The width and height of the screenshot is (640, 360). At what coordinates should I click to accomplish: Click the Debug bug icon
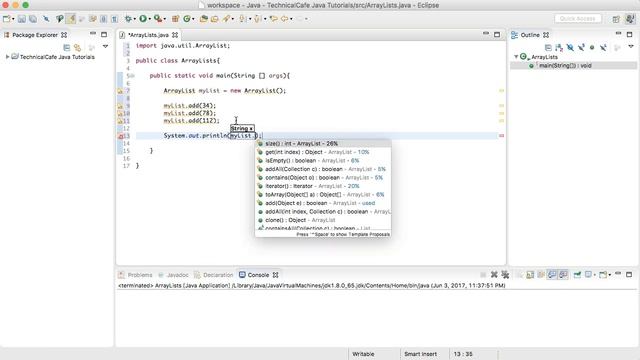pos(128,19)
